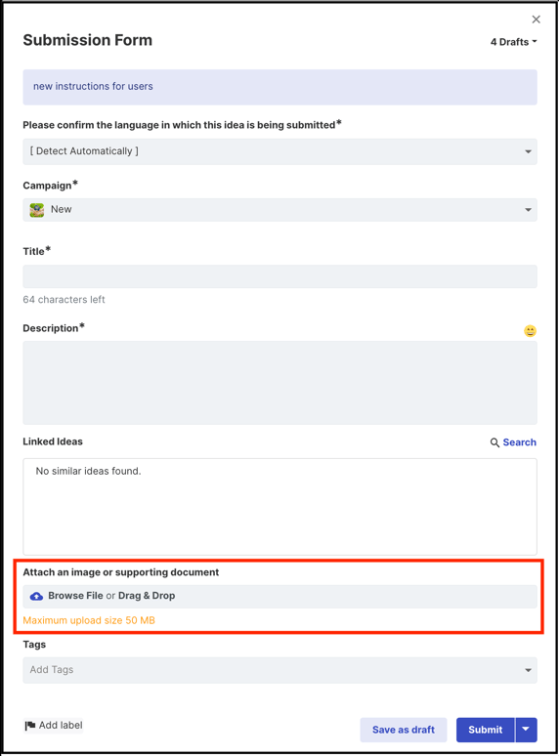The width and height of the screenshot is (559, 756).
Task: Open the Campaign dropdown showing New
Action: click(279, 210)
